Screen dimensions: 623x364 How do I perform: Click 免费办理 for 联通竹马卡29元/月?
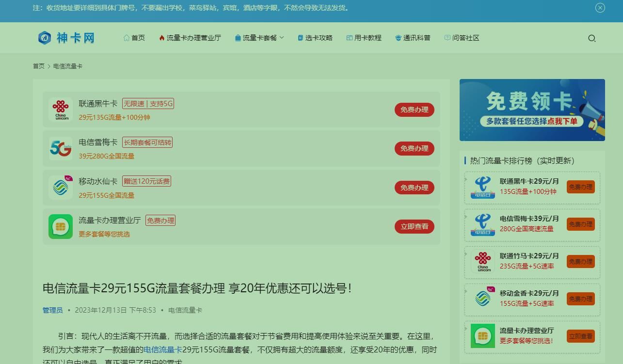coord(580,262)
